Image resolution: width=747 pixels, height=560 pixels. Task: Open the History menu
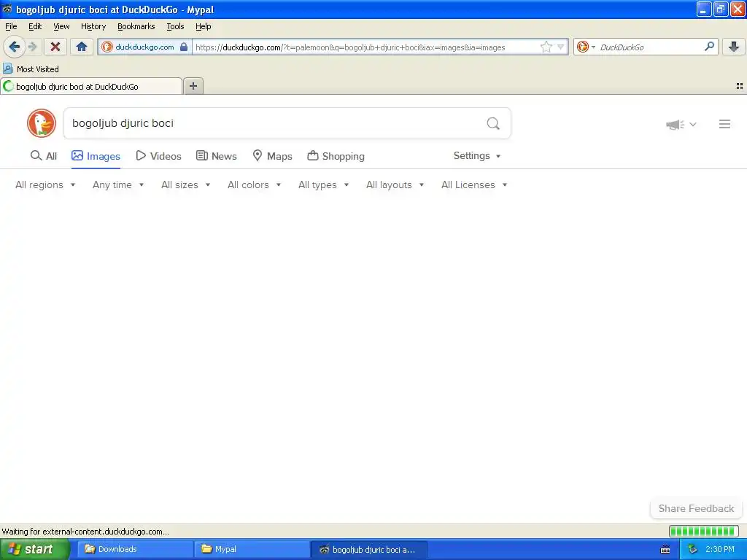coord(93,26)
